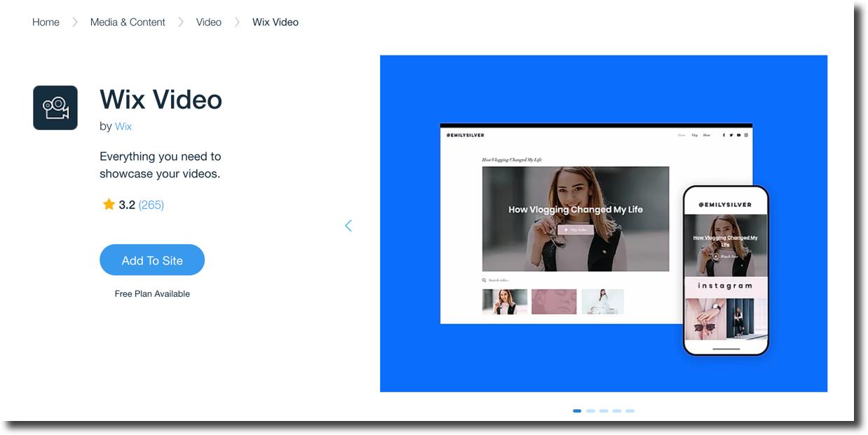
Task: Click the orange rating star icon
Action: point(109,204)
